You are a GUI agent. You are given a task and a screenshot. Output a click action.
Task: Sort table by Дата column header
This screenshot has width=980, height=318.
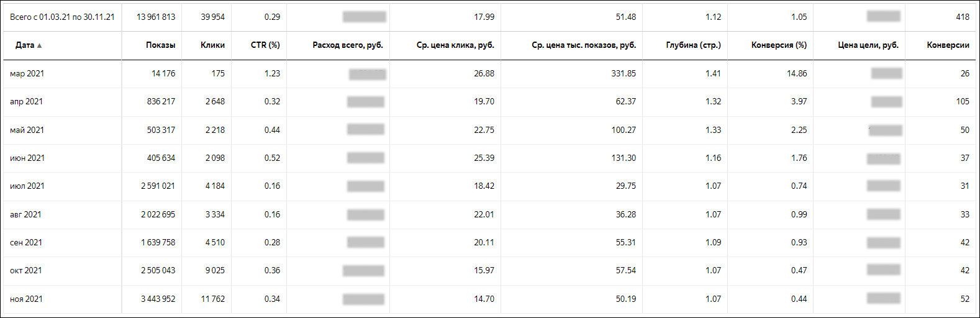coord(25,45)
